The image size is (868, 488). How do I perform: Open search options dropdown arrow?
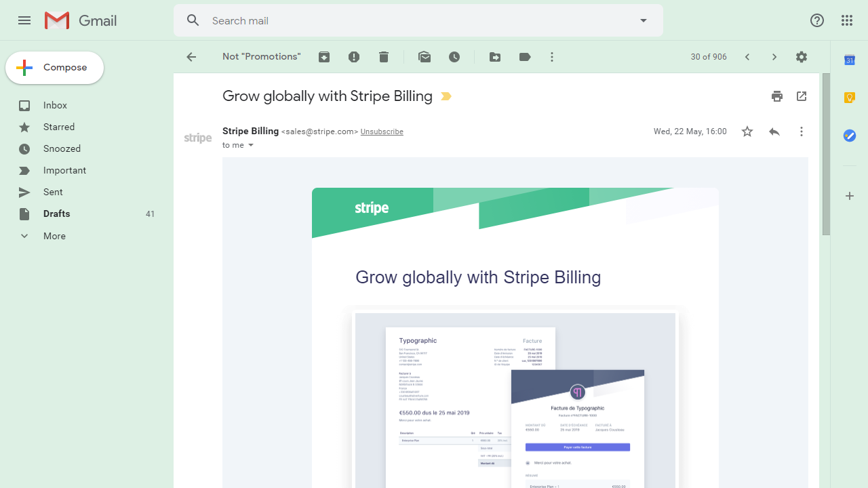(x=644, y=20)
